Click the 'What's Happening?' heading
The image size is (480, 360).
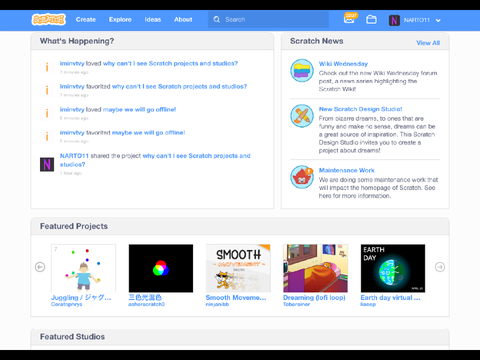point(77,41)
